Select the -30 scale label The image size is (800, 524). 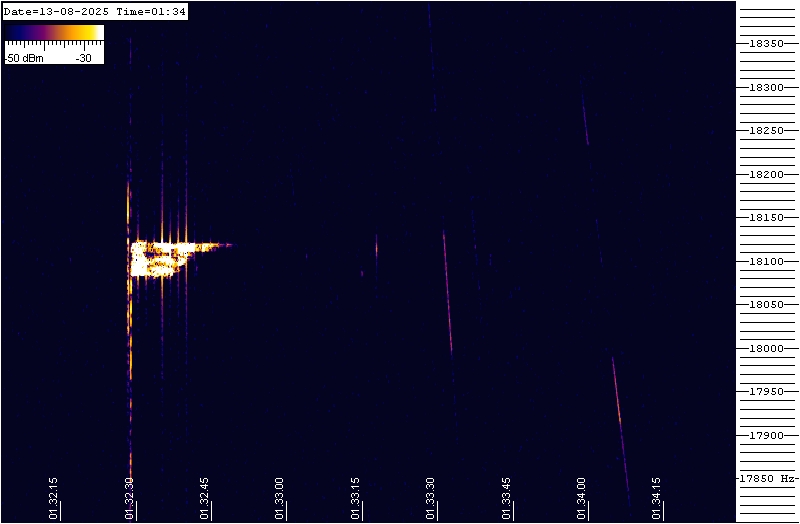tap(84, 58)
